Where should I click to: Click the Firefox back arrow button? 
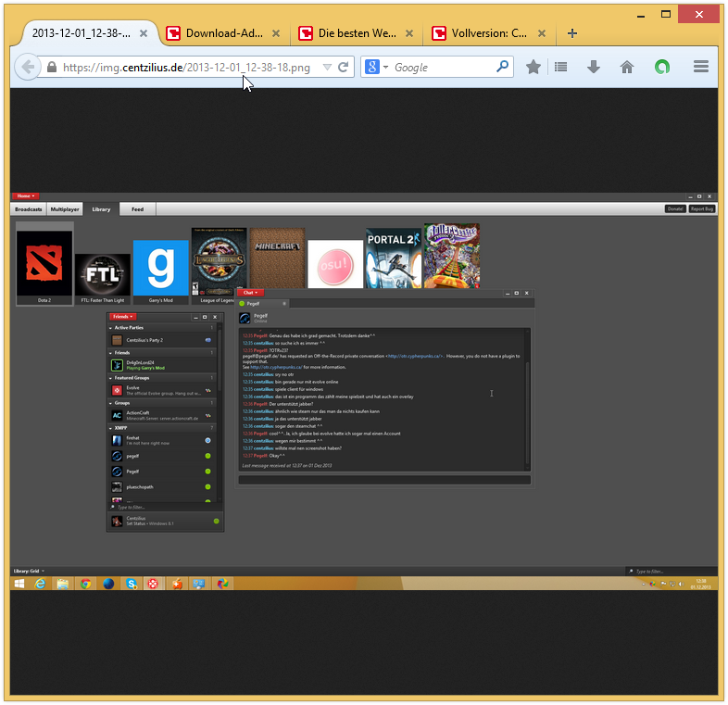coord(27,67)
